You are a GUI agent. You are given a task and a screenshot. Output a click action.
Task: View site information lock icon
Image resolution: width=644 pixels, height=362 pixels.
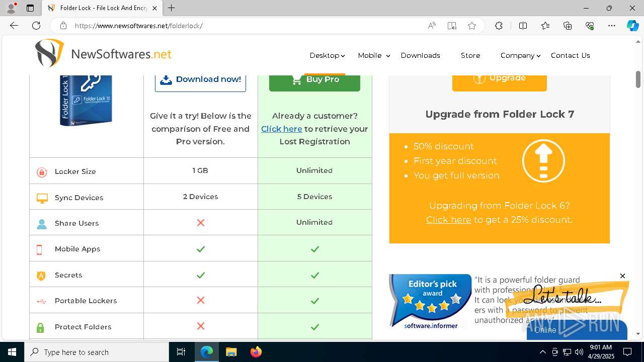point(63,26)
